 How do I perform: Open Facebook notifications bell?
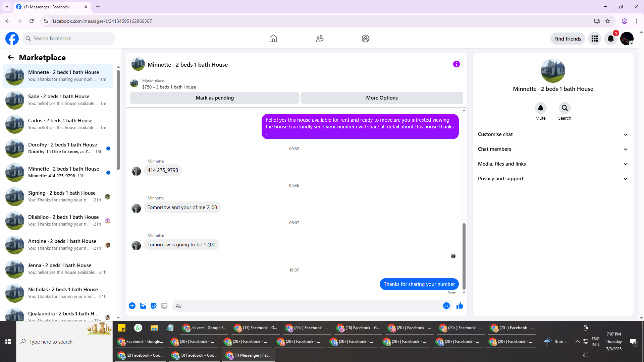click(x=610, y=39)
